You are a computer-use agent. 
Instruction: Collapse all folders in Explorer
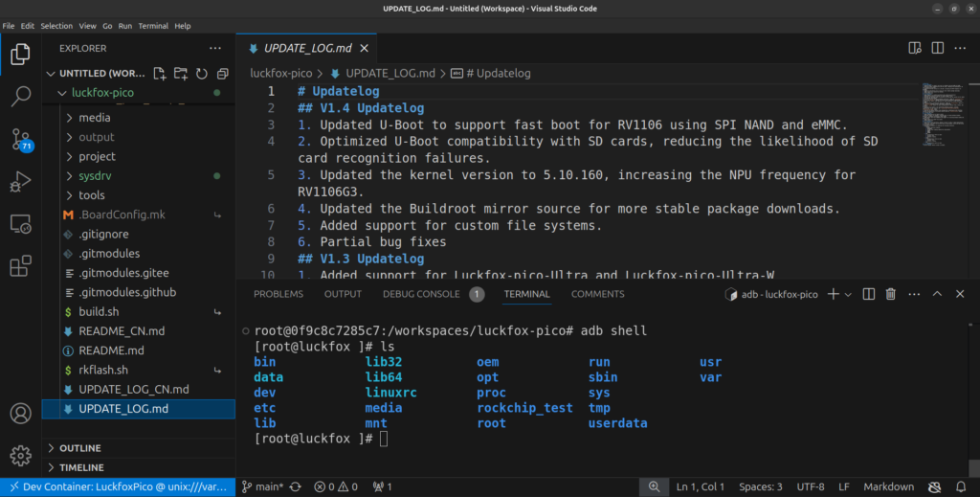(222, 73)
